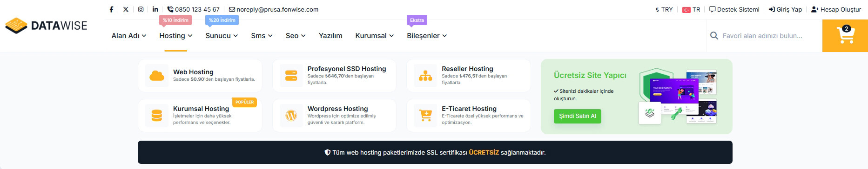Open Web Hosting menu entry
Image resolution: width=868 pixels, height=169 pixels.
[x=200, y=76]
